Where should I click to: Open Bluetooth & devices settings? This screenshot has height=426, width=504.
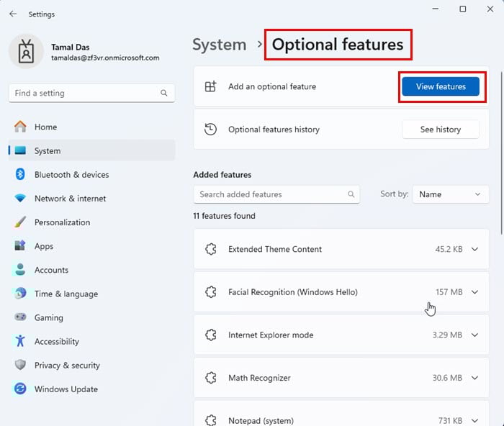pos(71,175)
